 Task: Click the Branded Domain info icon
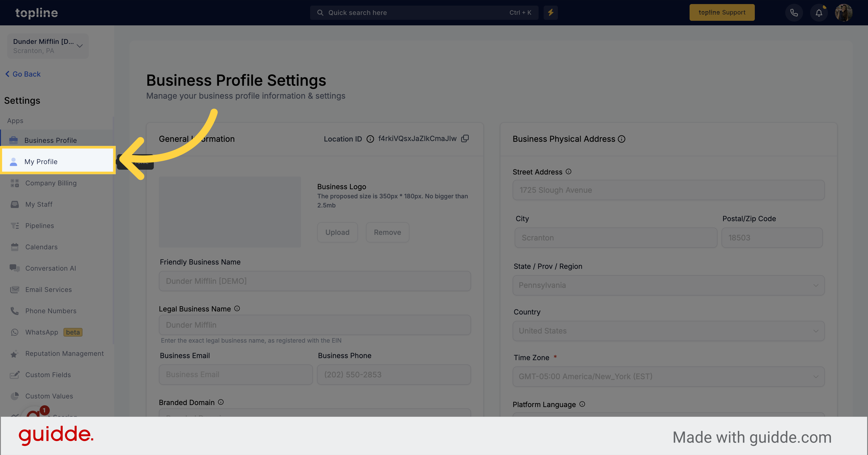221,402
